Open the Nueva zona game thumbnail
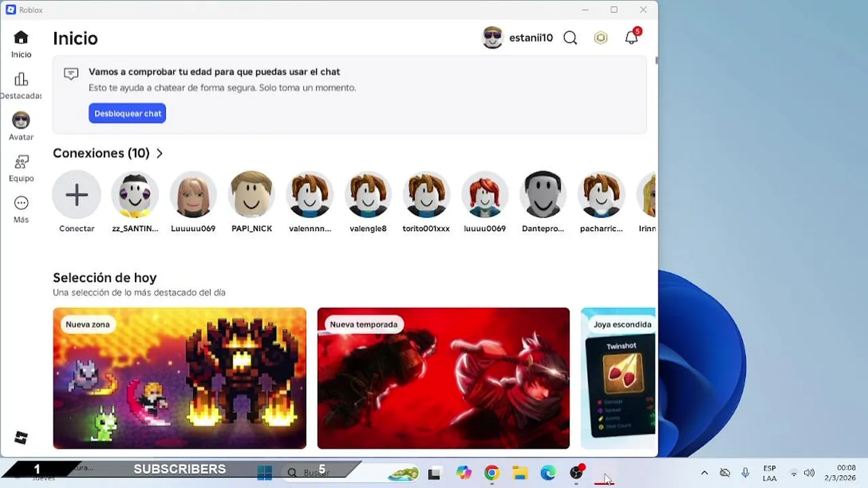 point(180,378)
